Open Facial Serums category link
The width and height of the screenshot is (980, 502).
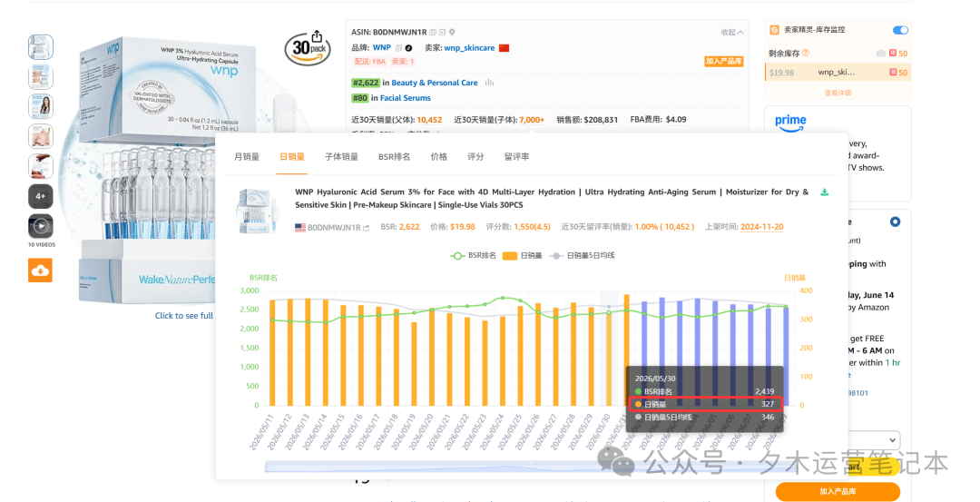405,97
